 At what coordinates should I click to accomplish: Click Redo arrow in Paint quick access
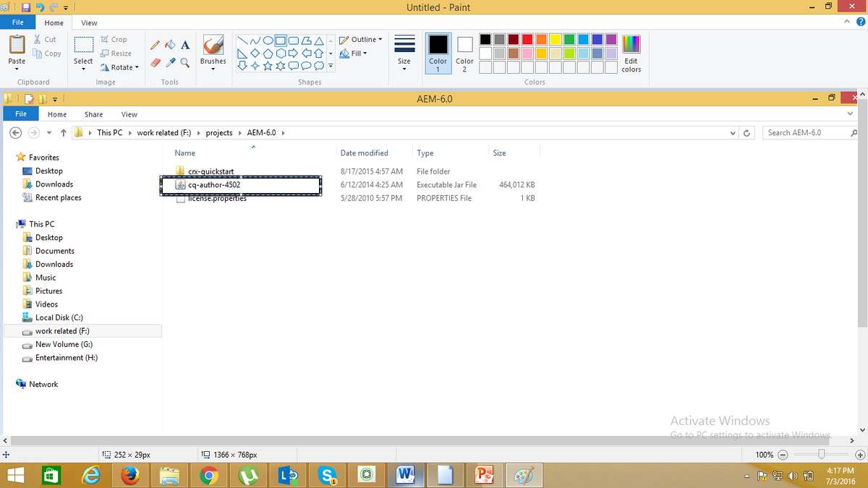[54, 7]
